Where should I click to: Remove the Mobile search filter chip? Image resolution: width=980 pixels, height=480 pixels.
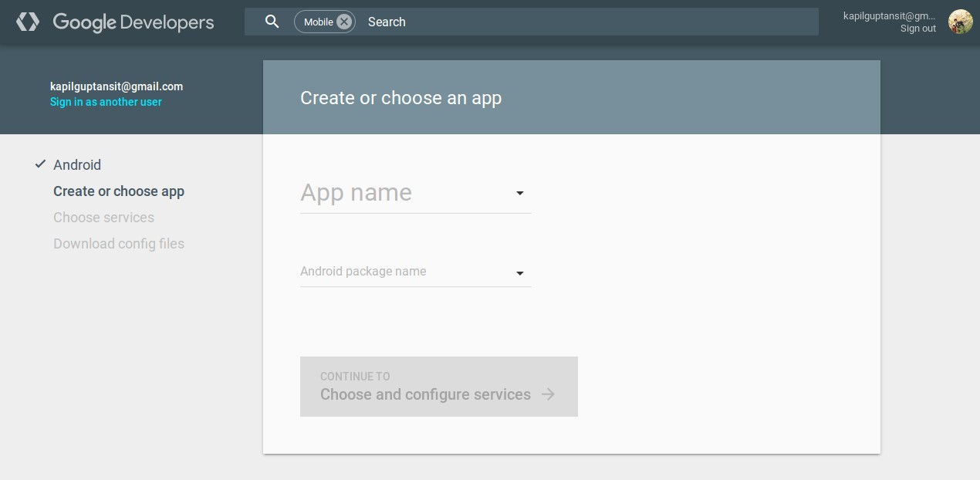coord(344,22)
